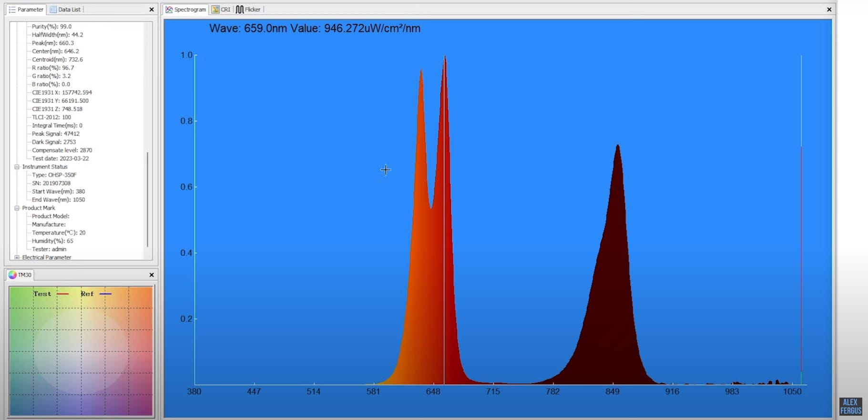The height and width of the screenshot is (420, 868).
Task: Select the HalfWidth(nm): 44.2 row
Action: (57, 35)
